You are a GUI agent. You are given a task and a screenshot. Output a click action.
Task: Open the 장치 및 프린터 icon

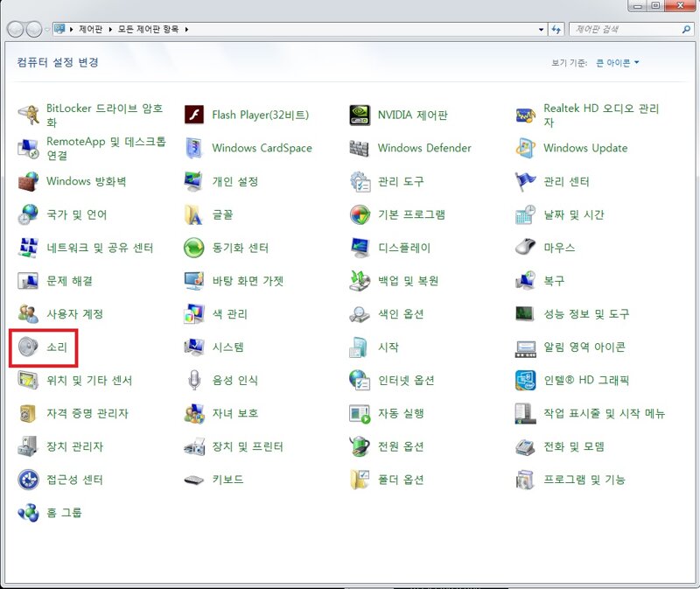point(194,446)
